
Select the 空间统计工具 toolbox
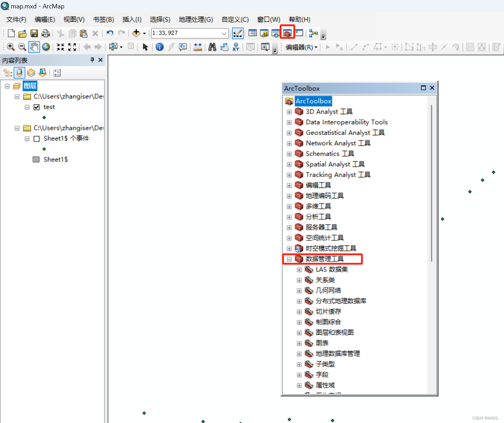coord(324,238)
